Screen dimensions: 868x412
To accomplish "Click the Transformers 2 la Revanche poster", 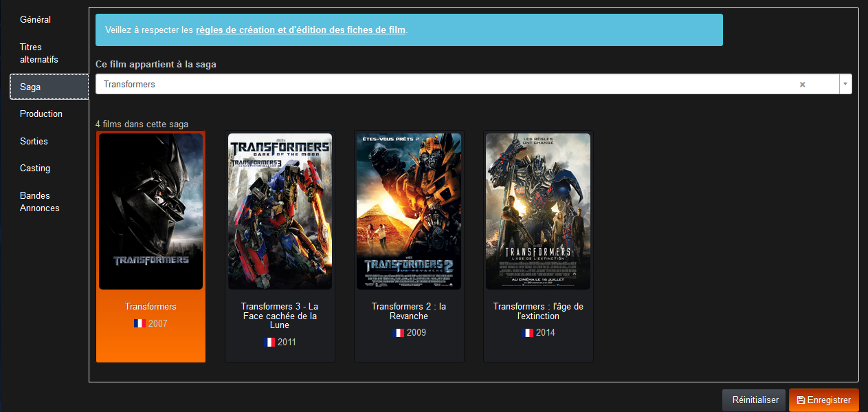I will (409, 211).
